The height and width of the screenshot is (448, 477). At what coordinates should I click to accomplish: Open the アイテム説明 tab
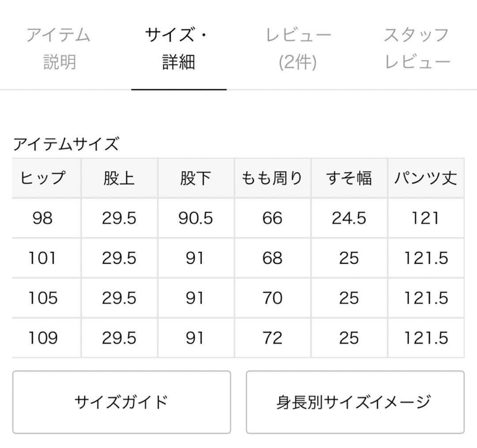[59, 48]
